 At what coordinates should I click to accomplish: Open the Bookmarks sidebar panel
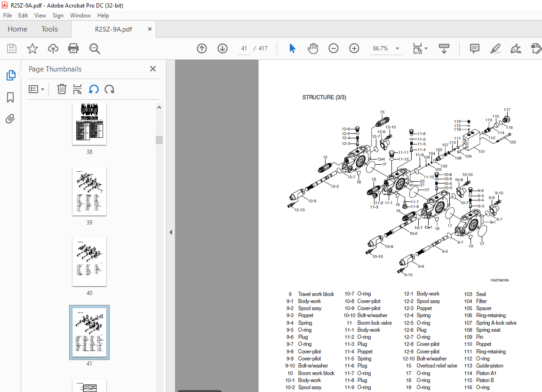[10, 97]
